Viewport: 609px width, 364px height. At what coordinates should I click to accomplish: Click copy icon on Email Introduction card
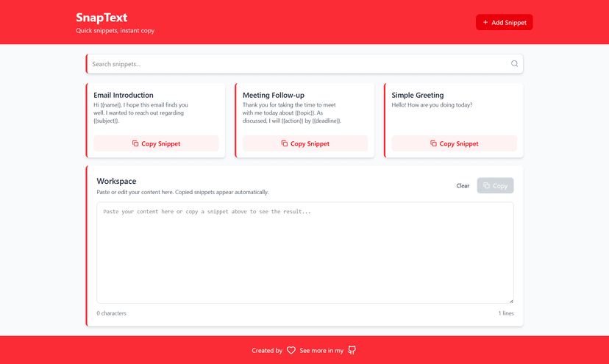point(135,143)
